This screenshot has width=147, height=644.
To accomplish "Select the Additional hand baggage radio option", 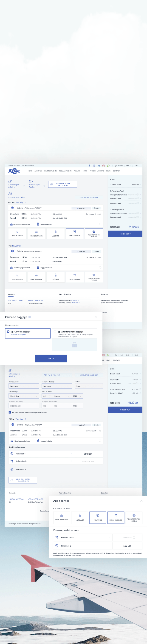I will coord(55,331).
